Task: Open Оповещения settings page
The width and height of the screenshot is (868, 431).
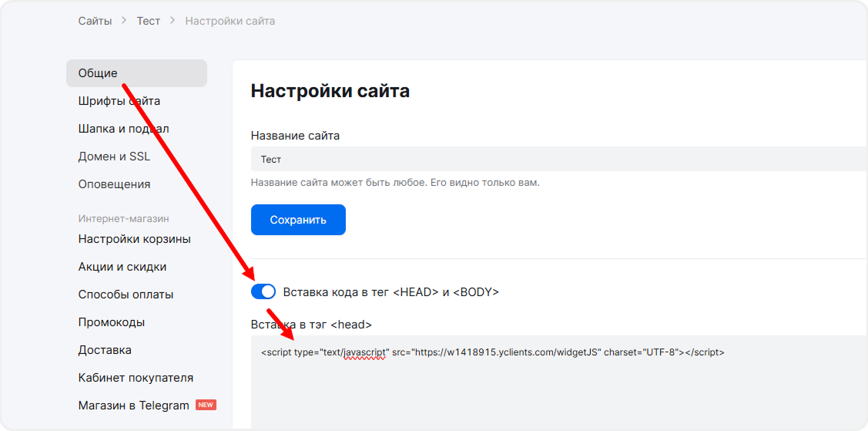Action: point(114,184)
